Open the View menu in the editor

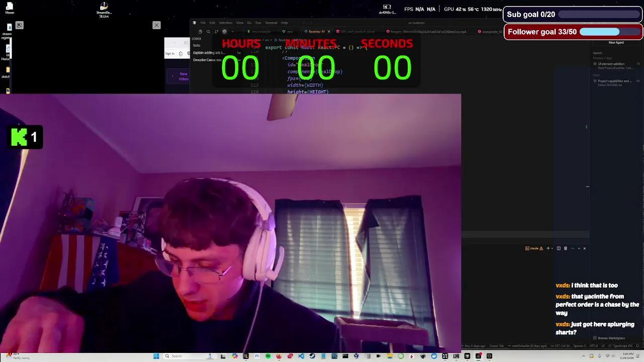click(239, 23)
